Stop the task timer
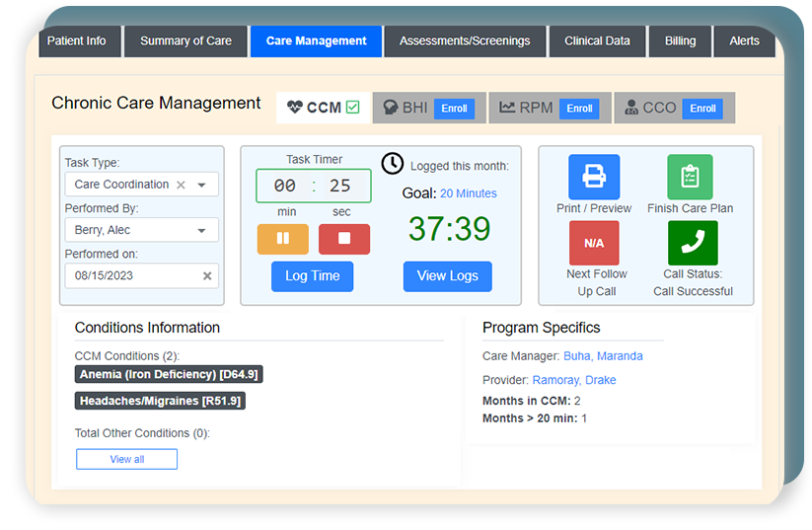This screenshot has width=812, height=530. tap(344, 239)
